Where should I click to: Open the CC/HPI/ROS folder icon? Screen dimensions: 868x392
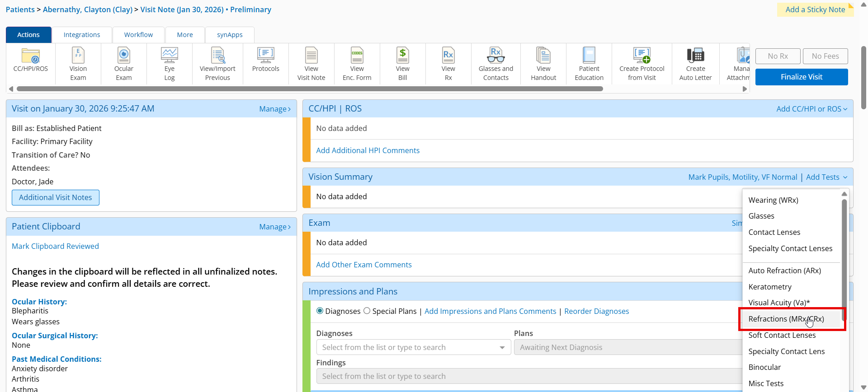(x=31, y=56)
